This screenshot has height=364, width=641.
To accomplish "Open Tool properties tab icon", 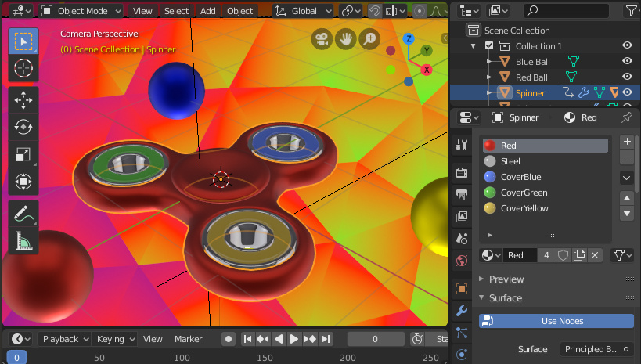I will point(462,145).
